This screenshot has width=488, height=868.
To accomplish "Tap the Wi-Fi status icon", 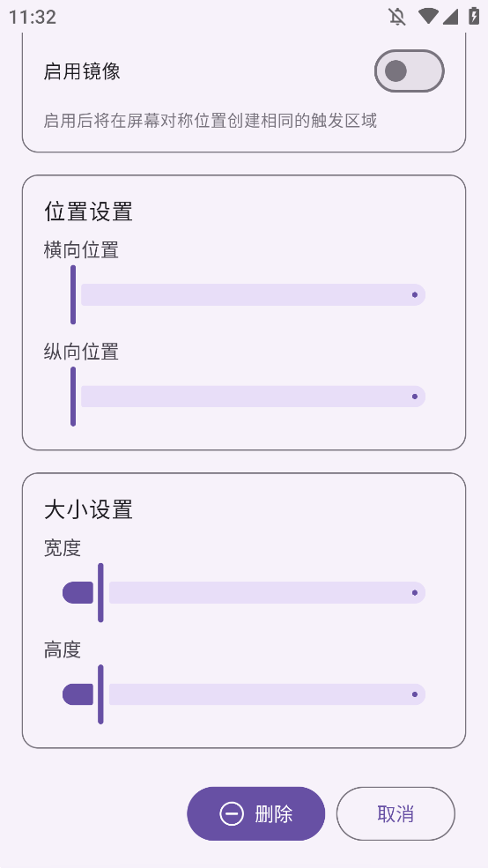I will tap(428, 16).
